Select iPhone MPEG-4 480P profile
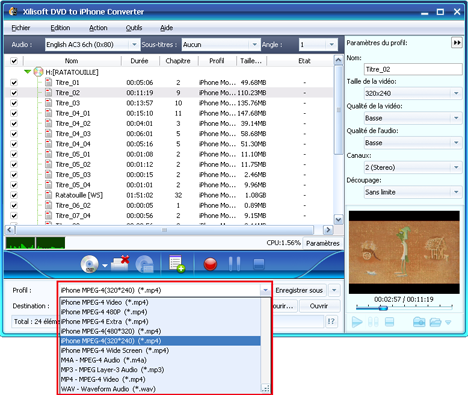Screen dimensions: 468x395 160,312
